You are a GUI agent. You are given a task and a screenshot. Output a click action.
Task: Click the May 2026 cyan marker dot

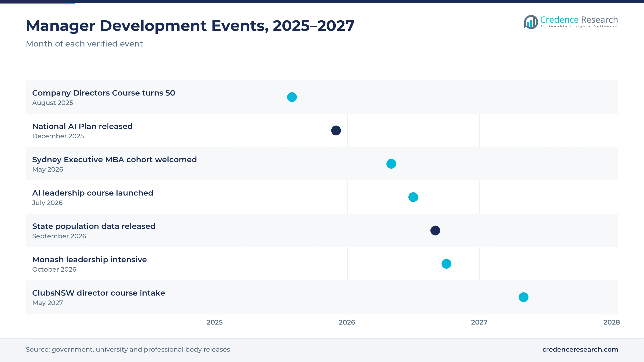(391, 164)
